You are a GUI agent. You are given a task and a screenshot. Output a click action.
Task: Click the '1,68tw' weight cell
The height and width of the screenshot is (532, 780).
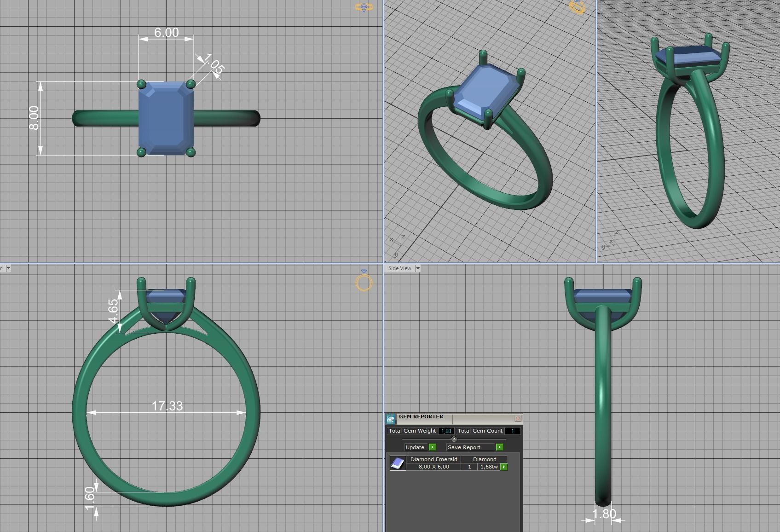pyautogui.click(x=489, y=467)
